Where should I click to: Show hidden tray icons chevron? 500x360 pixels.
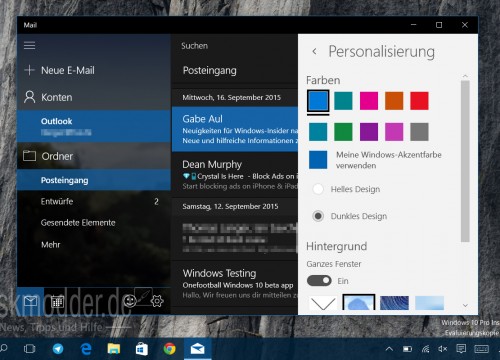pyautogui.click(x=389, y=349)
